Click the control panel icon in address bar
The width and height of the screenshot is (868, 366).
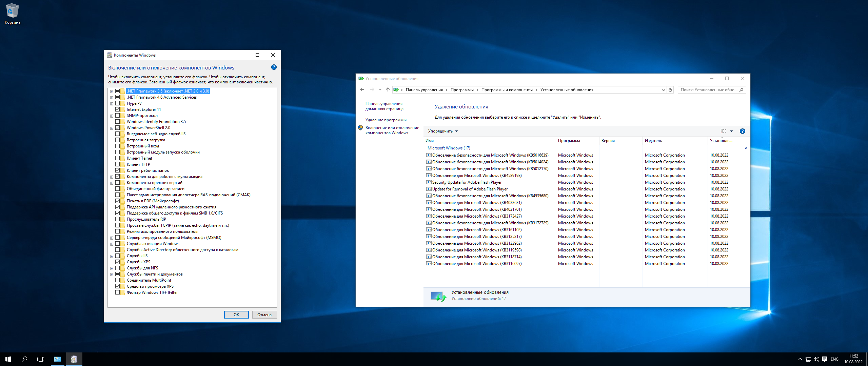point(396,90)
